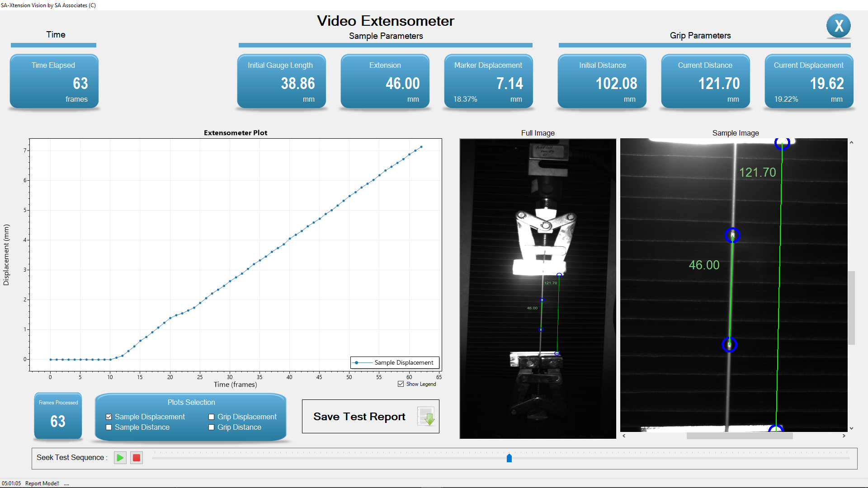The height and width of the screenshot is (488, 868).
Task: Click the Seek Test Sequence label
Action: pos(72,457)
